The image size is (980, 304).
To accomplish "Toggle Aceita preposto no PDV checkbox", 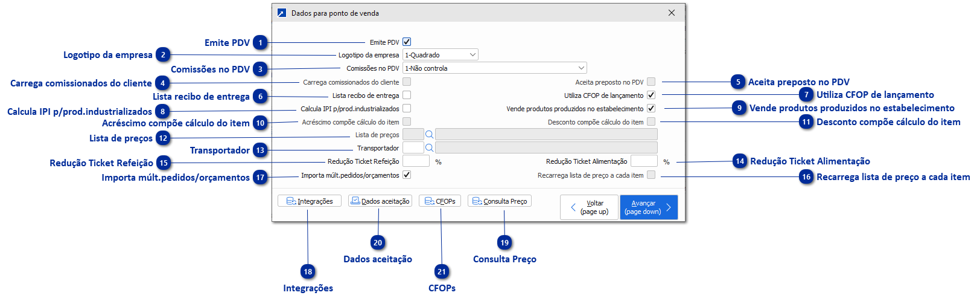I will click(651, 82).
